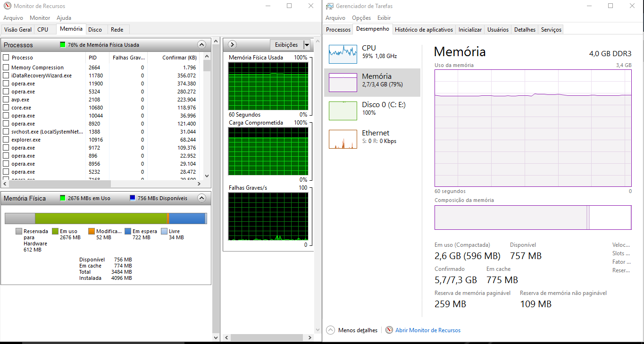
Task: Open the Ajuda menu
Action: coord(64,18)
